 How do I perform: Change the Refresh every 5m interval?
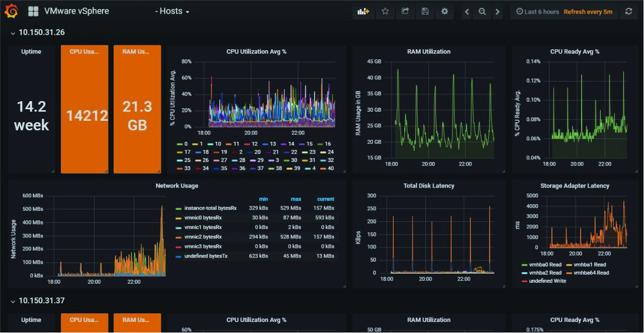[x=588, y=12]
